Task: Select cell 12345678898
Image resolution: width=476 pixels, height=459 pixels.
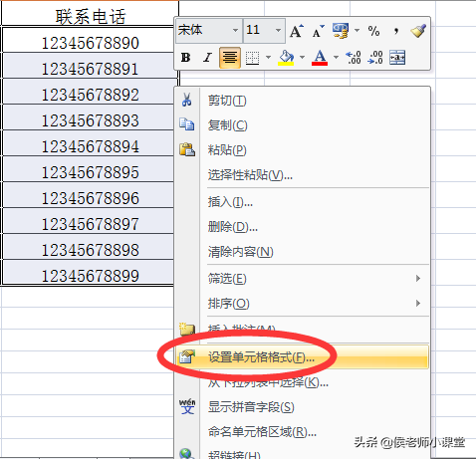Action: coord(89,247)
